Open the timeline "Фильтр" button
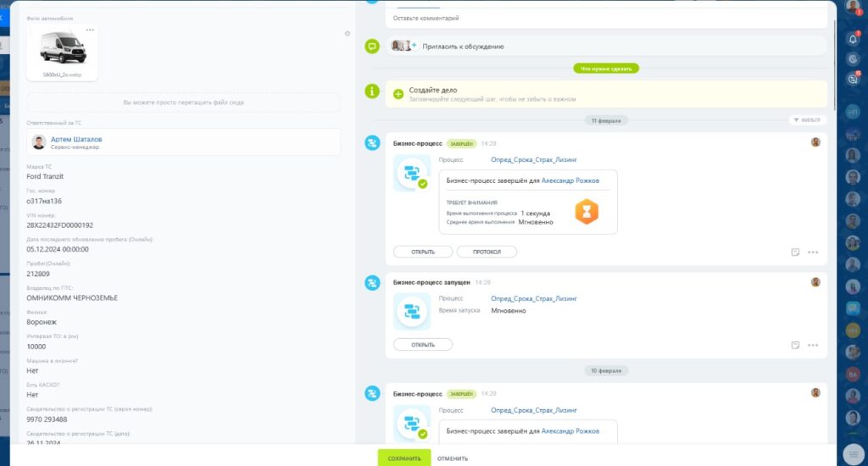The height and width of the screenshot is (466, 868). coord(807,120)
